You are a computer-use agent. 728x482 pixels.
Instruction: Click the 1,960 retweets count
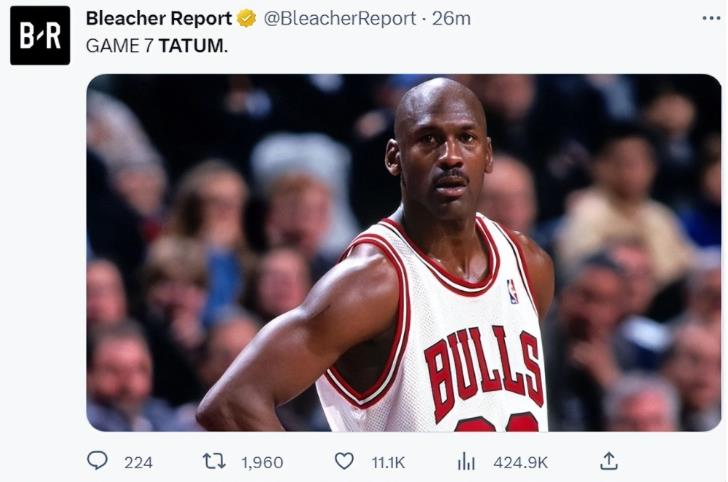[262, 462]
